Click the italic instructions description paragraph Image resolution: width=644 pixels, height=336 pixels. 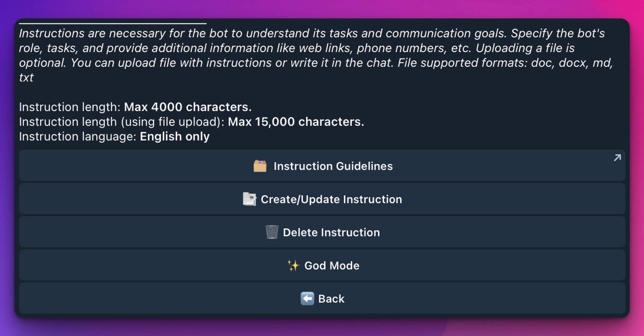(x=309, y=48)
